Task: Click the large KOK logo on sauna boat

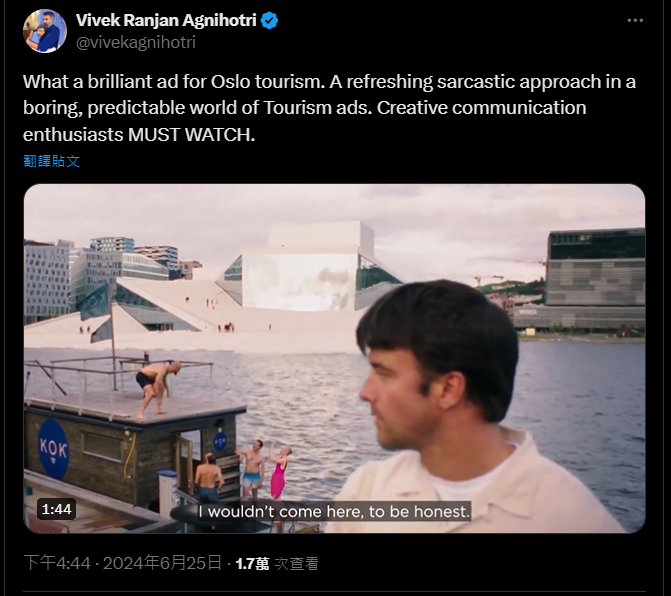Action: point(53,449)
